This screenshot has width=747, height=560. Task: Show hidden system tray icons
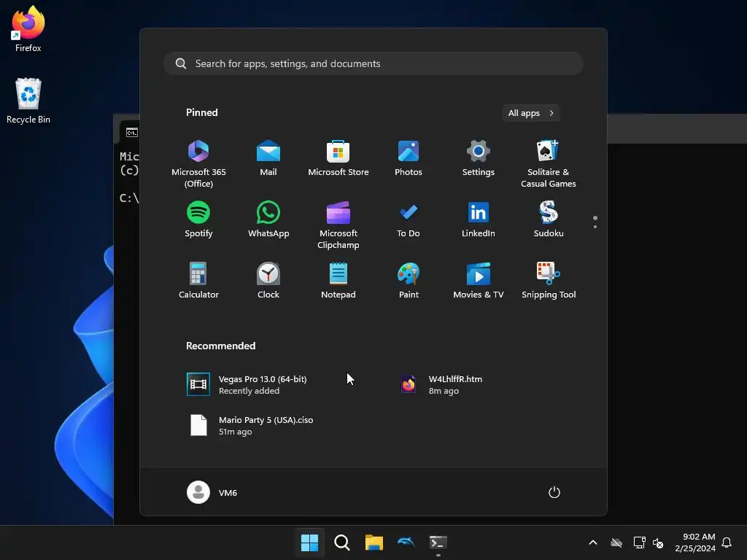tap(593, 542)
